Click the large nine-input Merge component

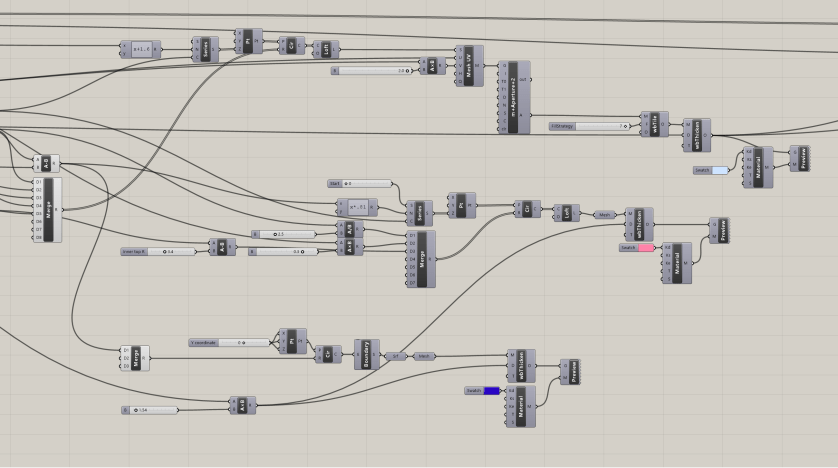coord(47,209)
